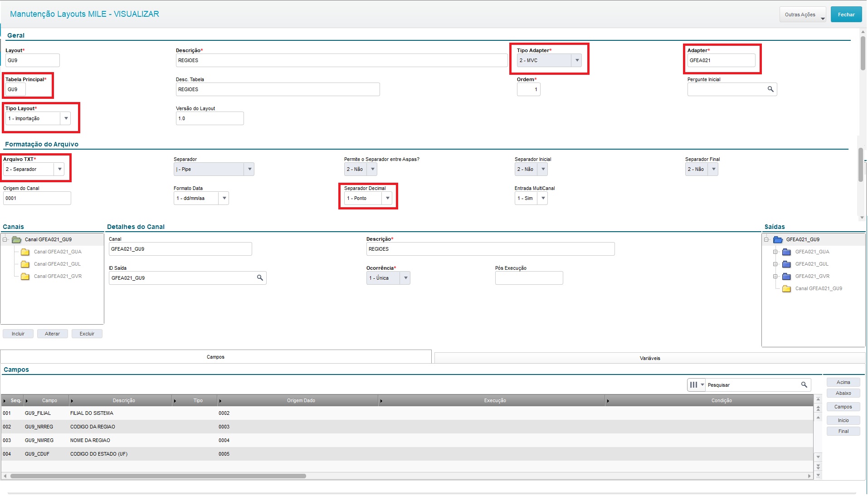Click the Abaixo button
Image resolution: width=868 pixels, height=496 pixels.
click(x=844, y=393)
